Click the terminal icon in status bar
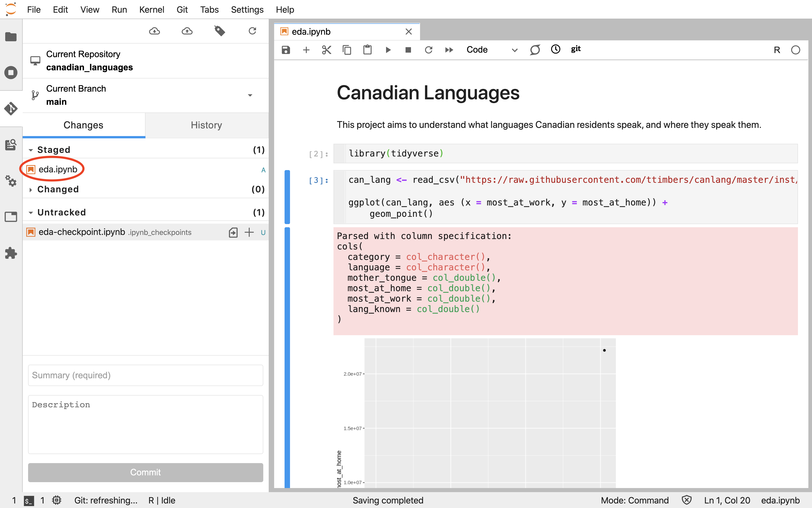The width and height of the screenshot is (812, 508). click(x=29, y=501)
